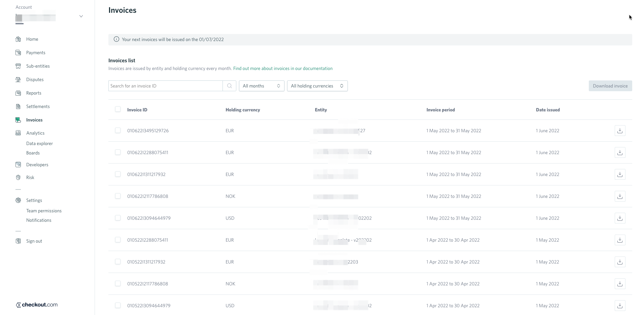Click download icon for invoice 010622I2117786808

point(620,196)
